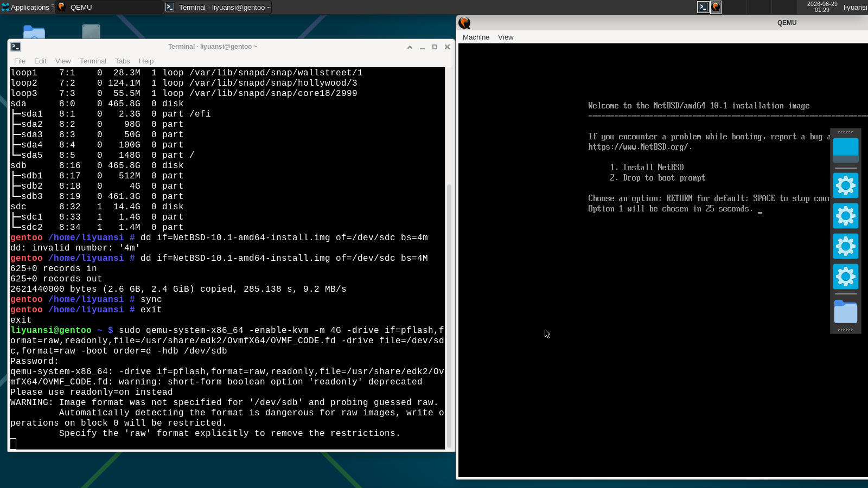
Task: Open the View menu in Terminal
Action: point(63,61)
